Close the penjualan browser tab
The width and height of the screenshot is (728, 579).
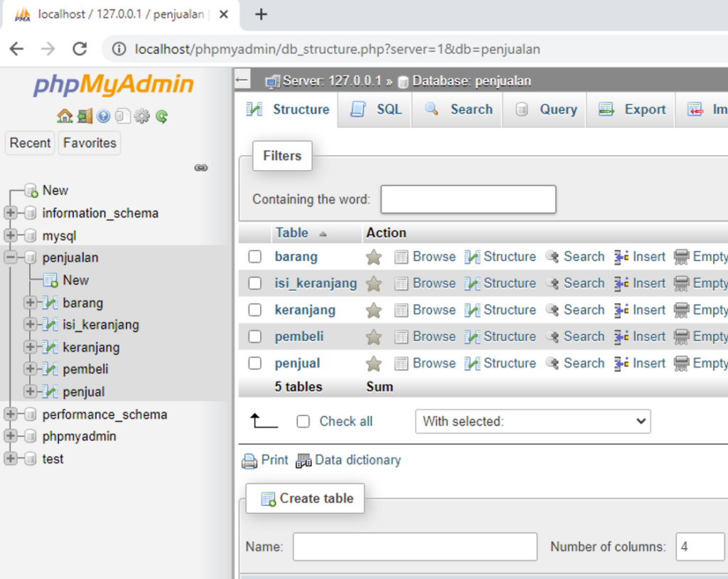[223, 14]
